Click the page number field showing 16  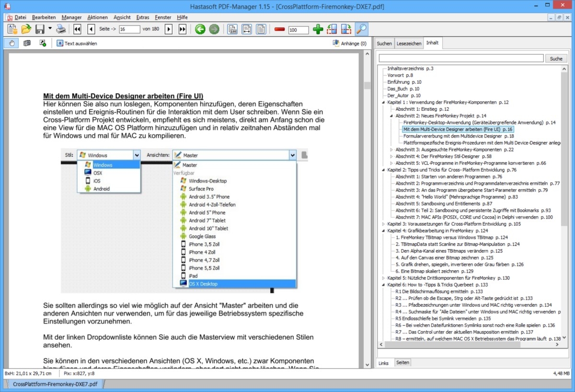coord(129,29)
